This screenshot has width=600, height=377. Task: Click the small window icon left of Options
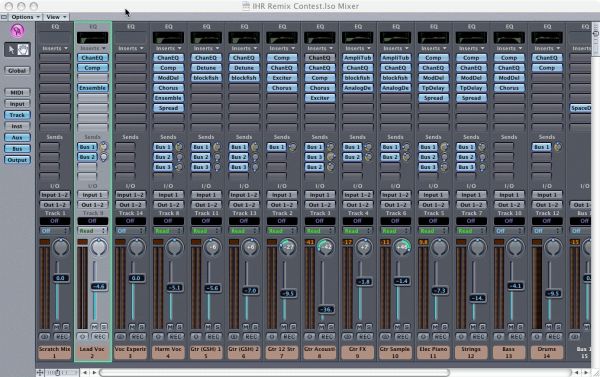pyautogui.click(x=4, y=17)
